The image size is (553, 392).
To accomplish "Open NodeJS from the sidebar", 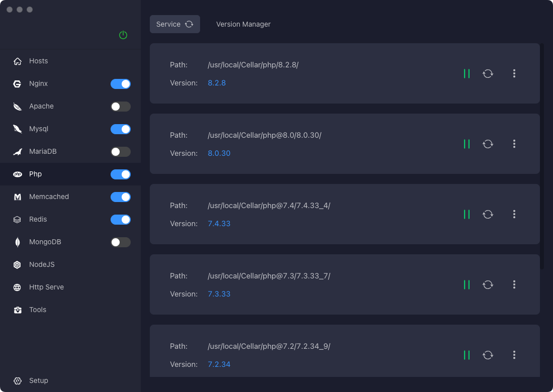I will click(x=70, y=264).
